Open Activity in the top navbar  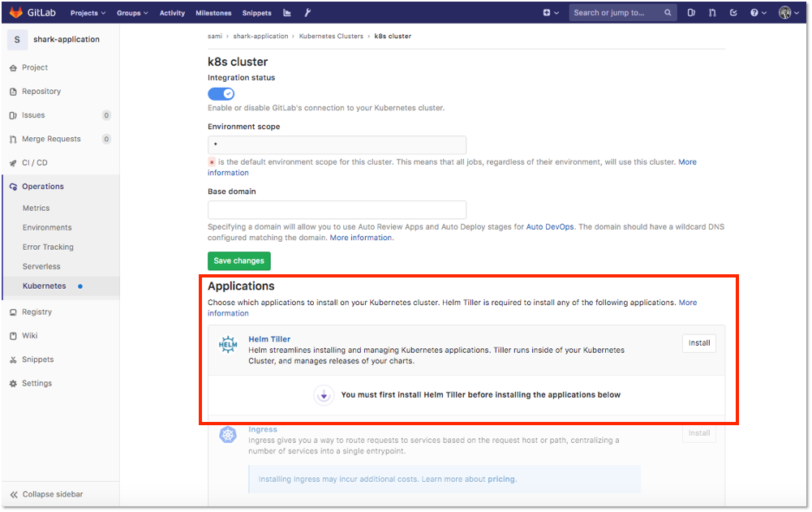click(172, 13)
